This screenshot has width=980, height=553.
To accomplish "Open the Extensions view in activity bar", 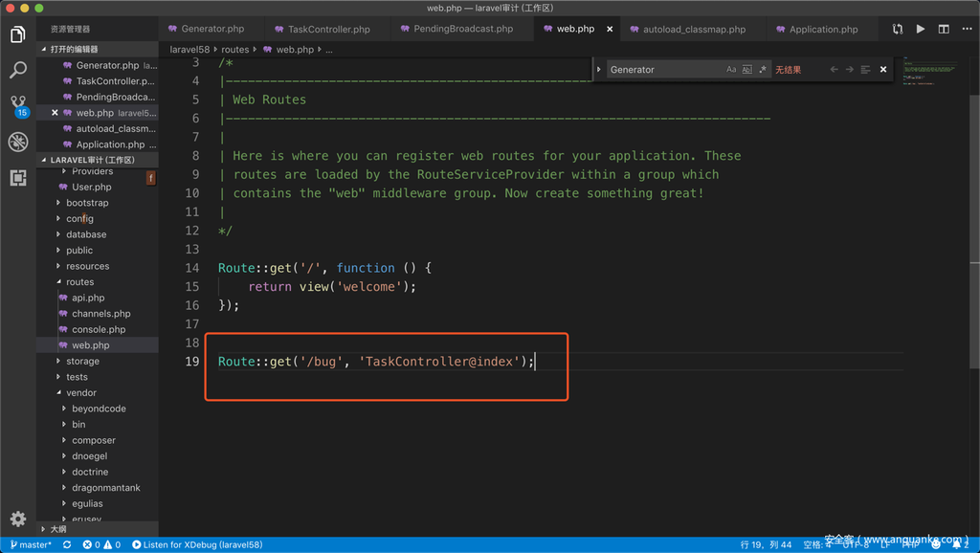I will pyautogui.click(x=17, y=178).
